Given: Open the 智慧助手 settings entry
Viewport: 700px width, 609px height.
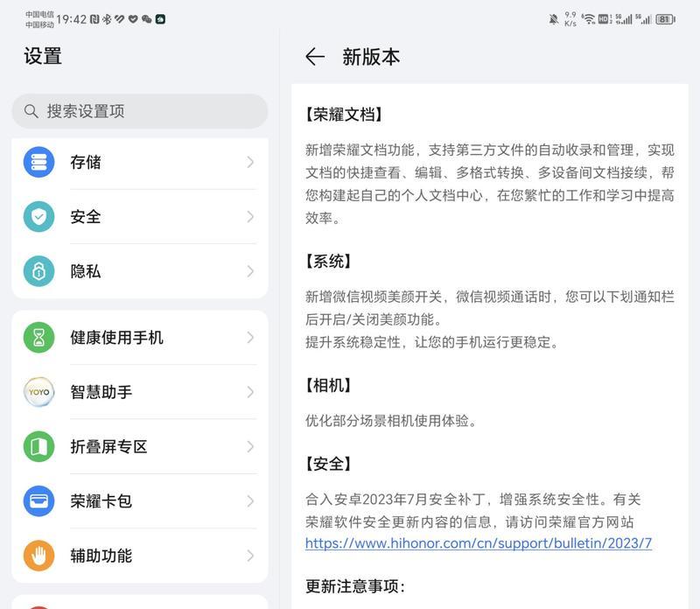Looking at the screenshot, I should point(140,392).
